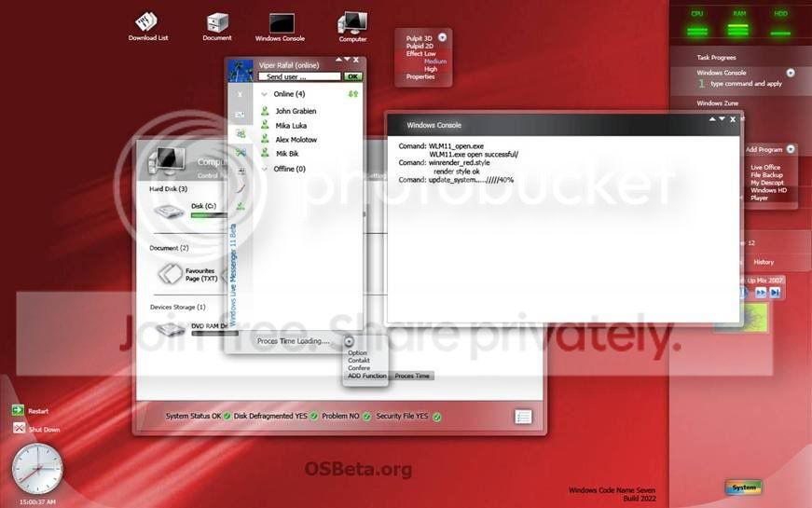This screenshot has height=508, width=812.
Task: Open the Document desktop icon
Action: [217, 27]
